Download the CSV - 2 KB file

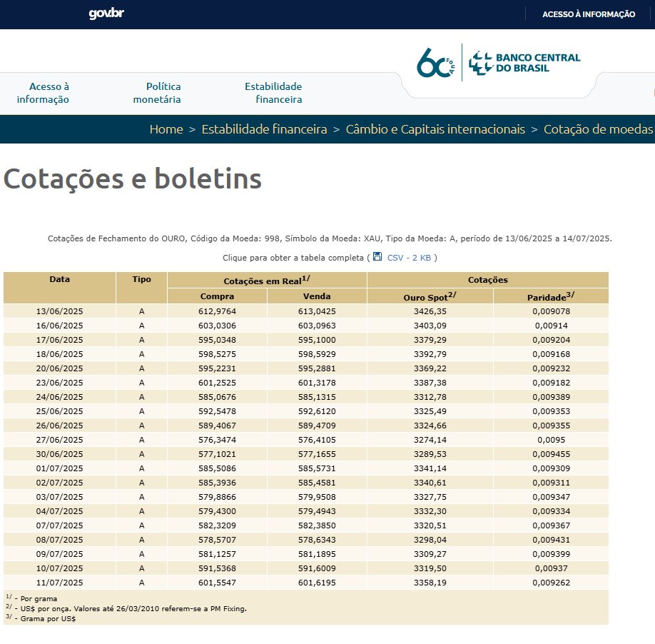(x=409, y=258)
